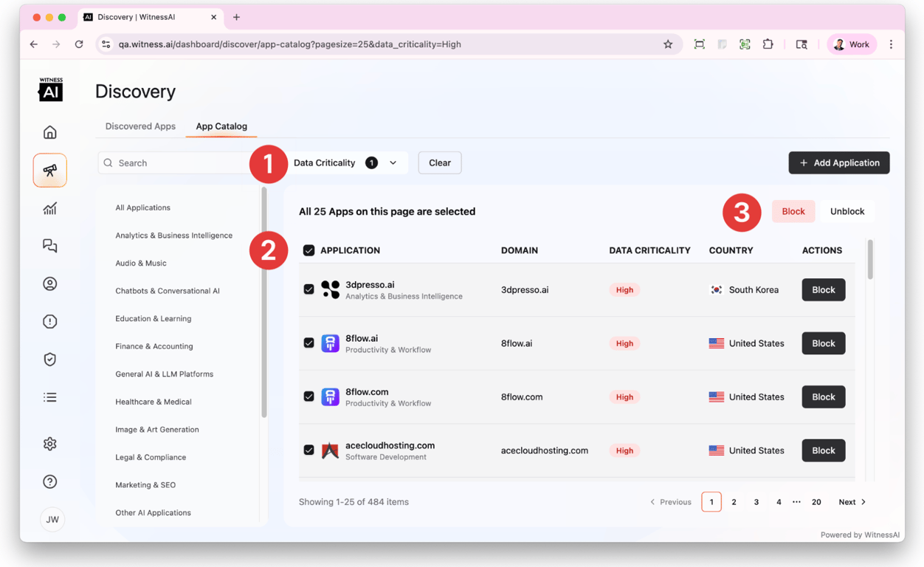Uncheck the select-all APPLICATION header checkbox
This screenshot has width=924, height=567.
(x=308, y=250)
